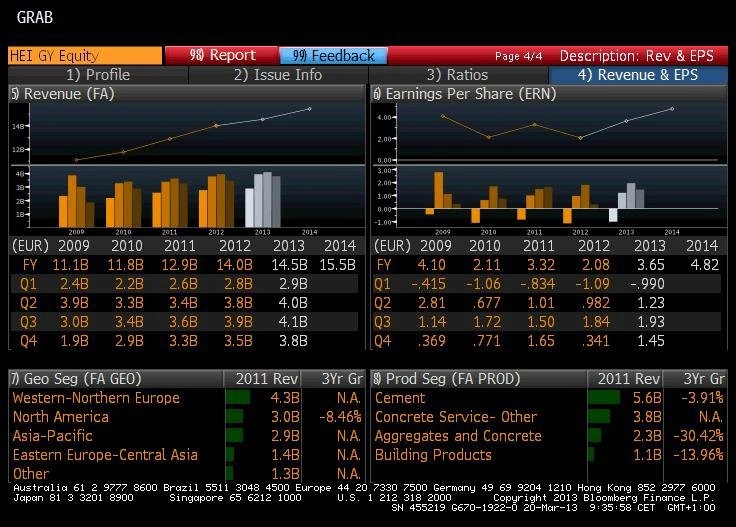This screenshot has height=527, width=736.
Task: Click the 98) Report button
Action: [221, 55]
